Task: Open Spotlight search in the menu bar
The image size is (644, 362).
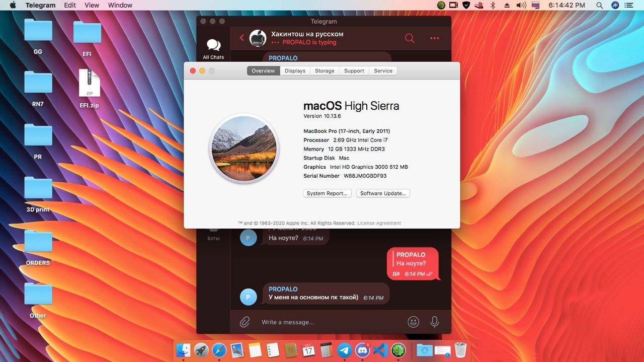Action: 600,5
